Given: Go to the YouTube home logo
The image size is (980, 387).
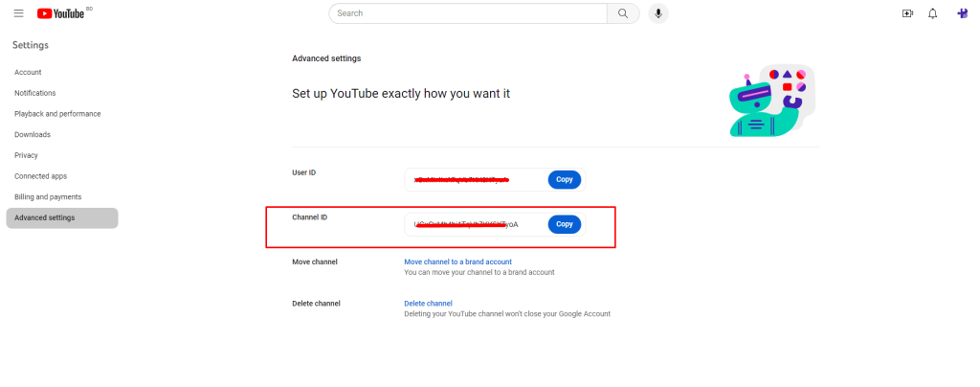Looking at the screenshot, I should [60, 13].
